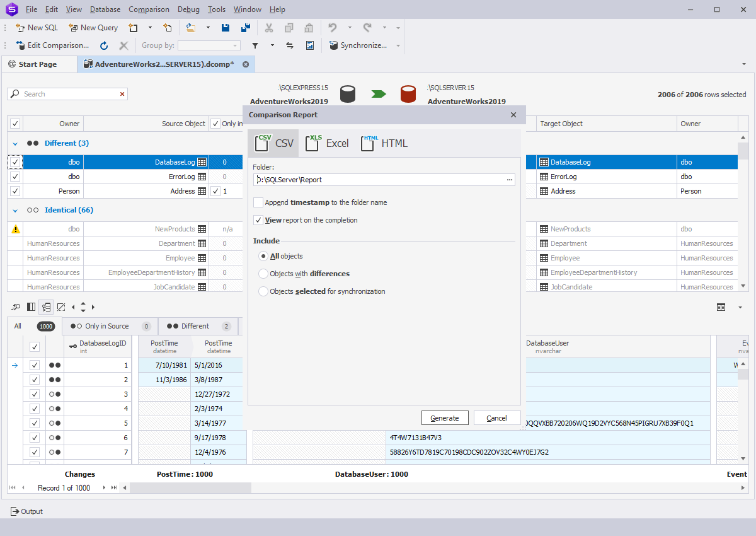Click the comparison report chart icon
The width and height of the screenshot is (756, 536).
310,45
